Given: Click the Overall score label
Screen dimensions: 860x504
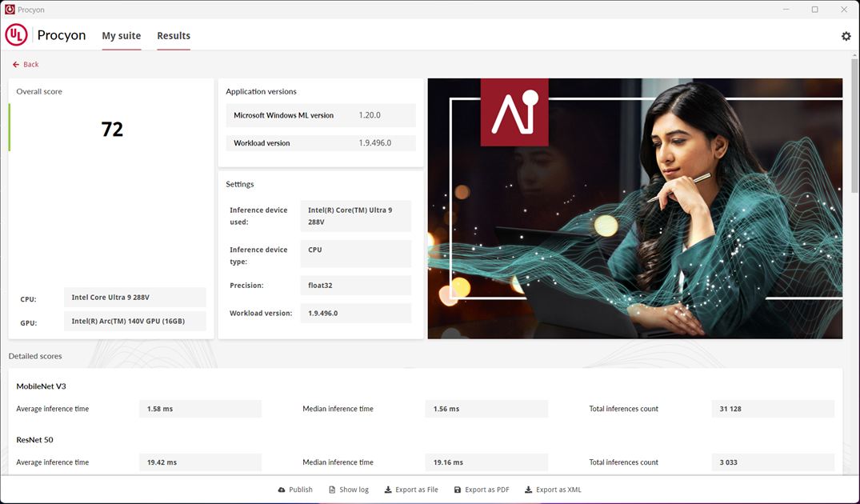Looking at the screenshot, I should click(x=39, y=91).
